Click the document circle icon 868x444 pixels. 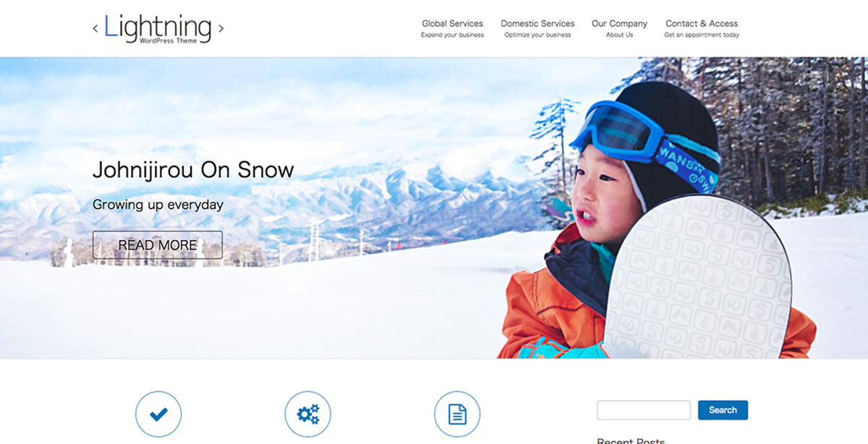[x=457, y=414]
